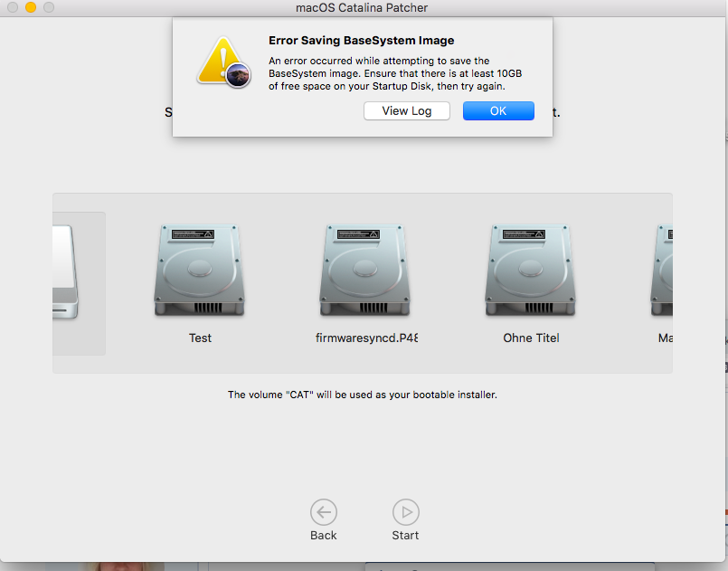This screenshot has height=571, width=728.
Task: Pick the Ohne Titel drive icon
Action: click(x=530, y=271)
